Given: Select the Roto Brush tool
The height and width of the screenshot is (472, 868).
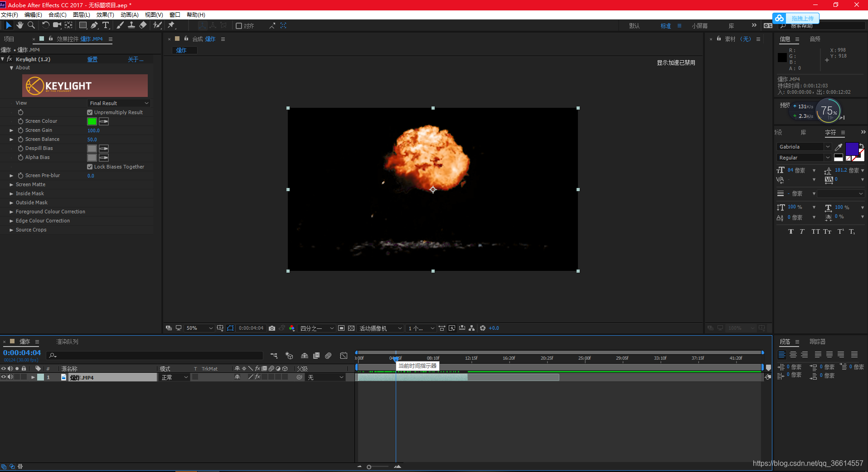Looking at the screenshot, I should [157, 25].
